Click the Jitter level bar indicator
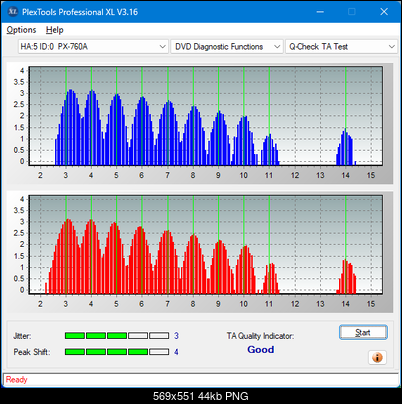 pyautogui.click(x=117, y=336)
